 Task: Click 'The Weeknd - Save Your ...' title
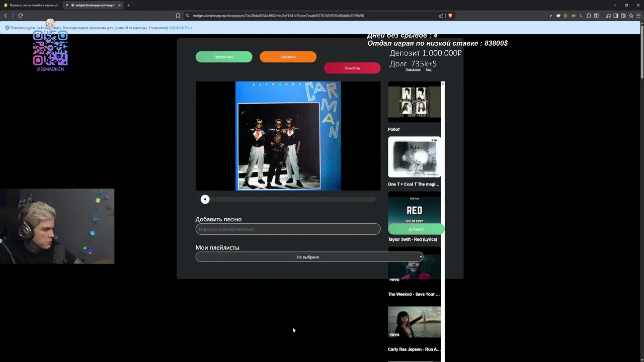click(414, 294)
